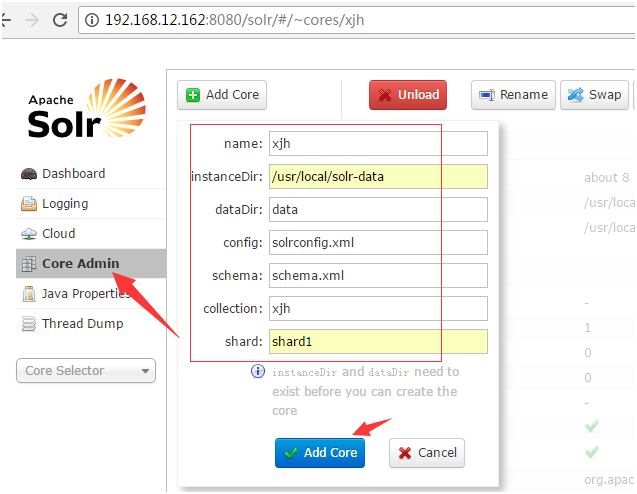
Task: Focus the schema input field
Action: click(x=378, y=275)
